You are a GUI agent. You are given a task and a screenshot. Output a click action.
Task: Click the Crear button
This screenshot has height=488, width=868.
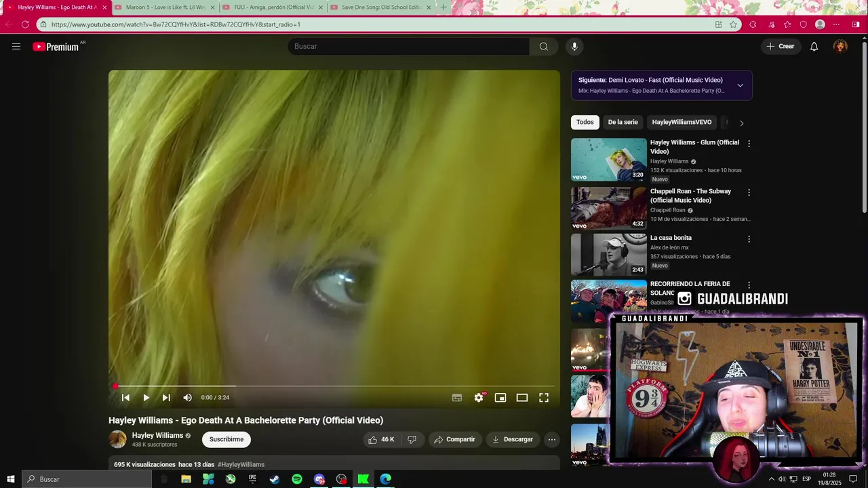coord(781,46)
